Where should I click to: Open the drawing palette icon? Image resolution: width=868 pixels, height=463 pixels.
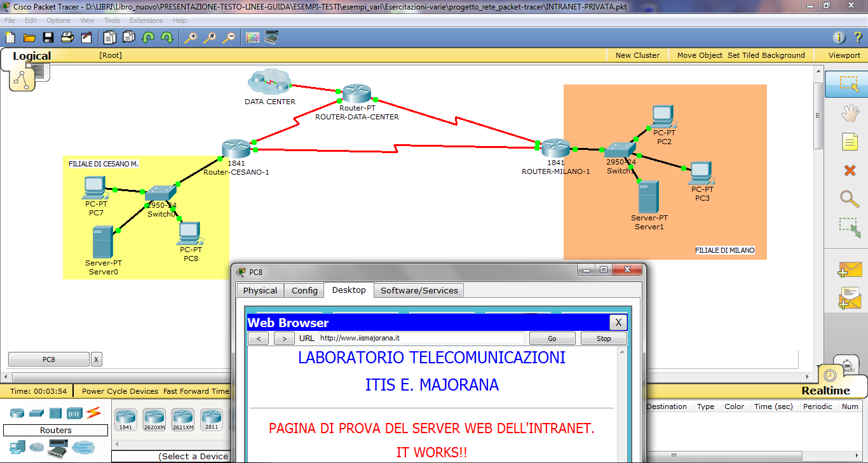(252, 37)
